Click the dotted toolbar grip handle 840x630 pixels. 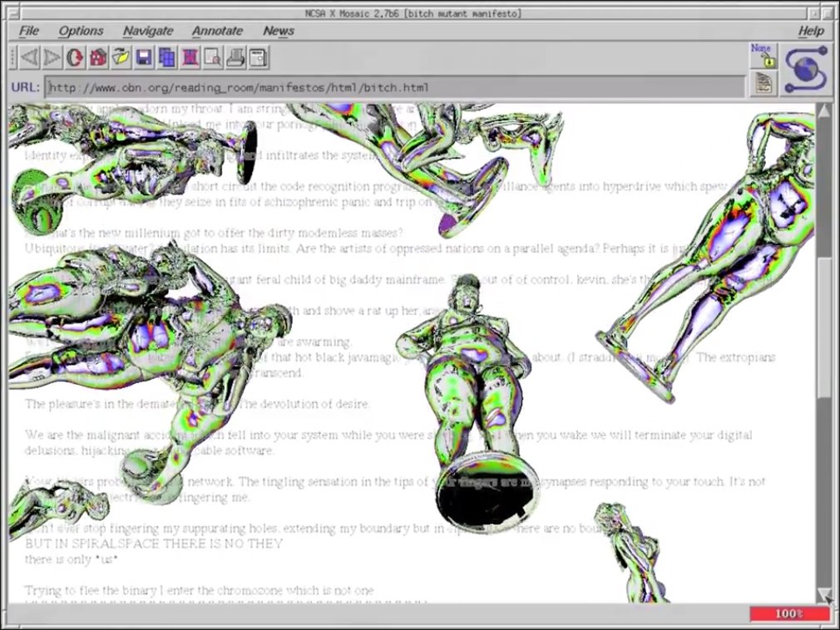tap(14, 57)
